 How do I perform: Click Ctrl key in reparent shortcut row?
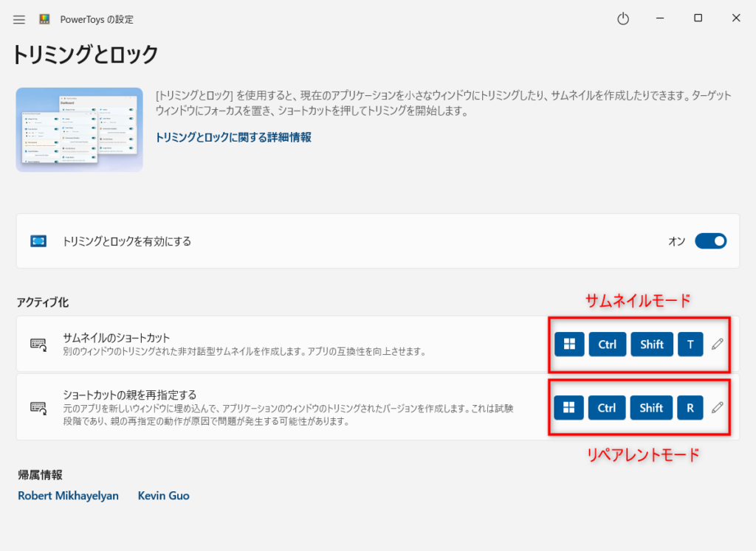[607, 408]
